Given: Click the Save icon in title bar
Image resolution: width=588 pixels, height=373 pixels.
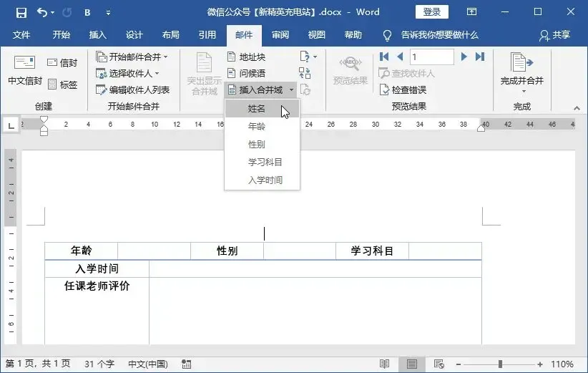Looking at the screenshot, I should point(21,13).
